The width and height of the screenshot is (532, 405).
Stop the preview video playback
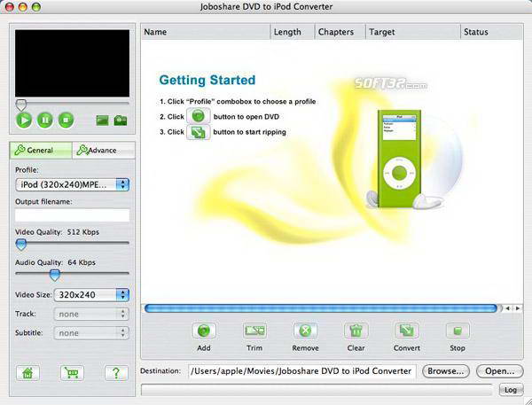66,120
